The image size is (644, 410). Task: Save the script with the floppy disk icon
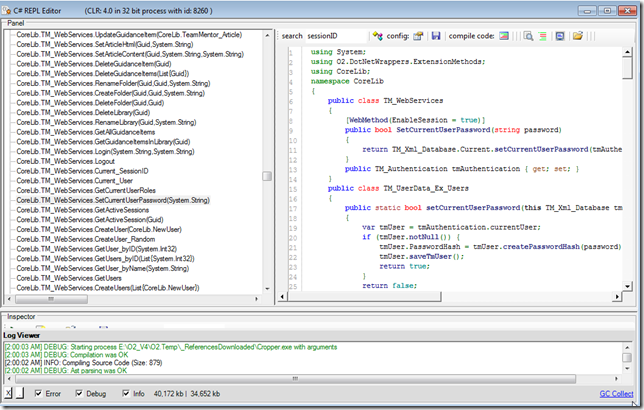tap(436, 36)
